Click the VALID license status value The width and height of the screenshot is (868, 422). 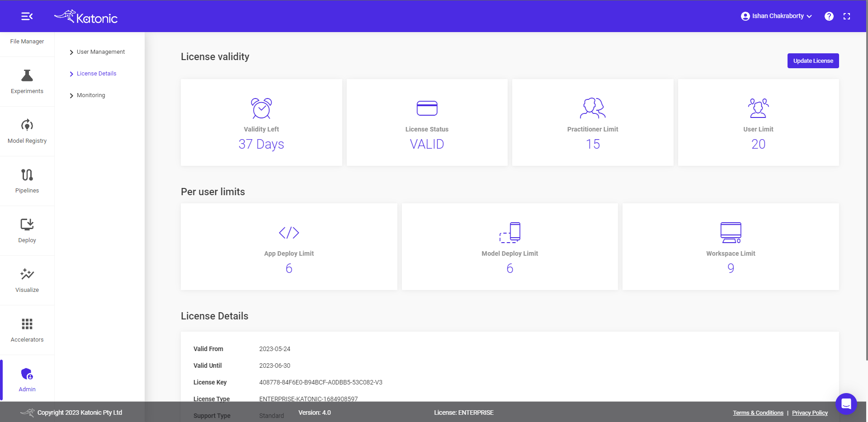[427, 144]
